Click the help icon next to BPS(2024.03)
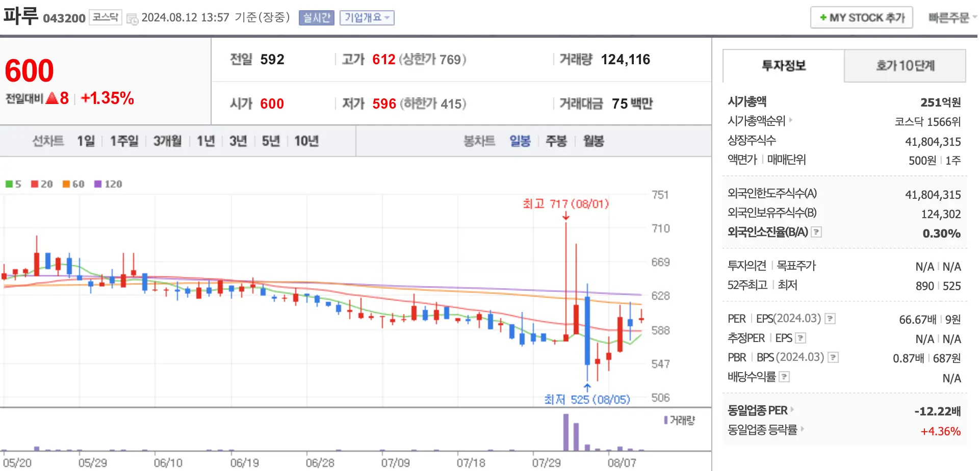Image resolution: width=980 pixels, height=471 pixels. pos(832,357)
